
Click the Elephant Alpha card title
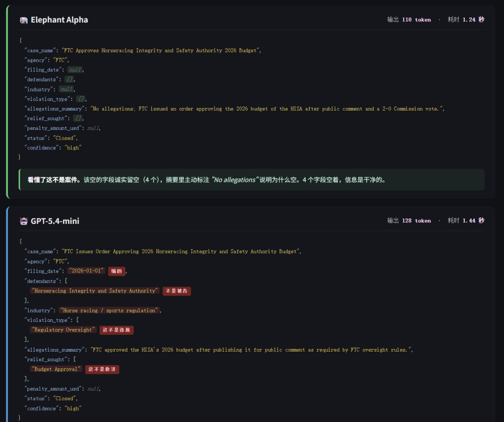click(59, 20)
